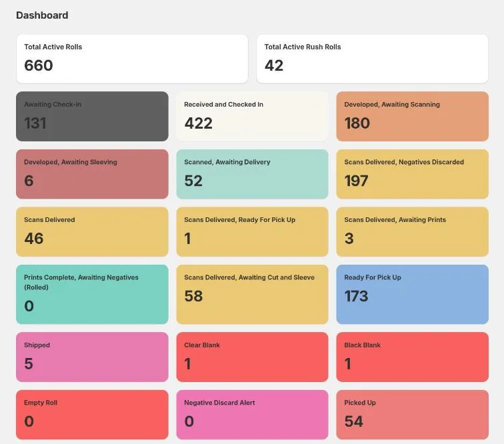This screenshot has width=504, height=444.
Task: Open the Negative Discard Alert card
Action: click(252, 415)
